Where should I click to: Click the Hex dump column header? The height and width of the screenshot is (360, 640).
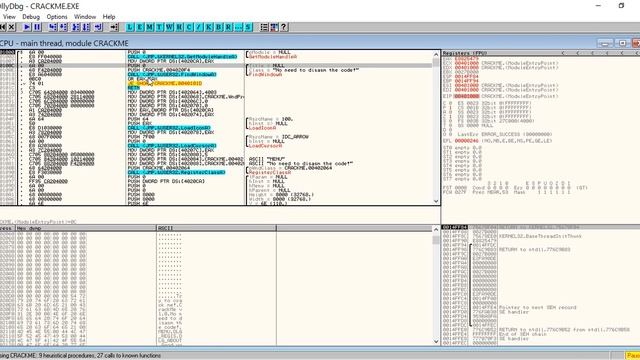(86, 228)
